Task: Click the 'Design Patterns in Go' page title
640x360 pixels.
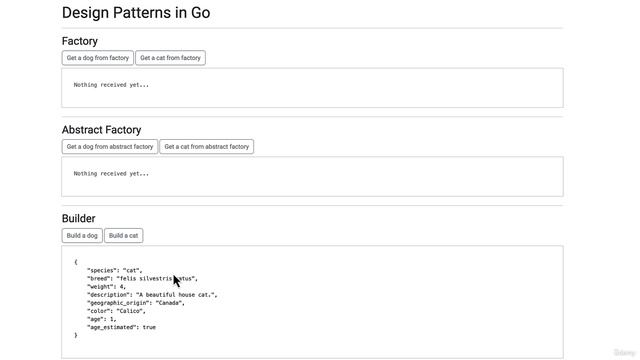Action: (136, 13)
